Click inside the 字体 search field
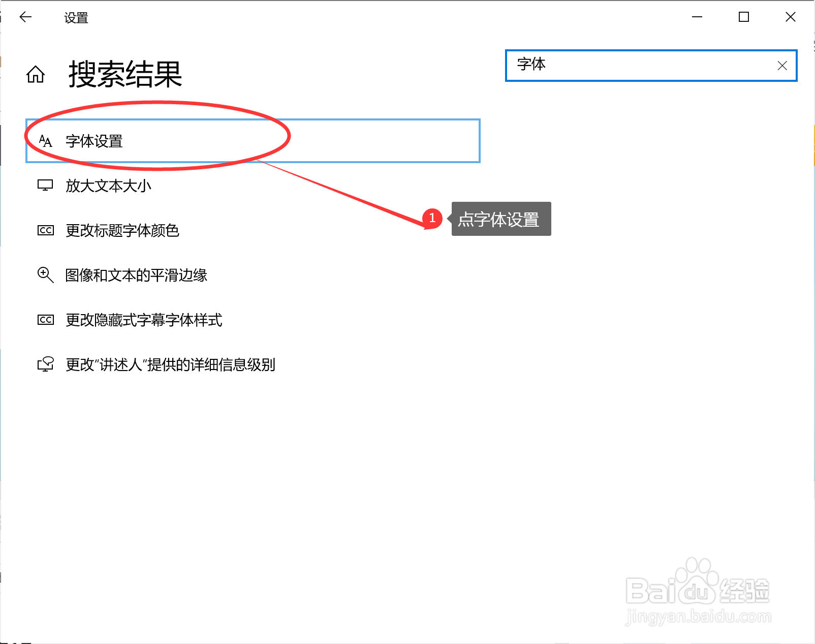 tap(610, 66)
